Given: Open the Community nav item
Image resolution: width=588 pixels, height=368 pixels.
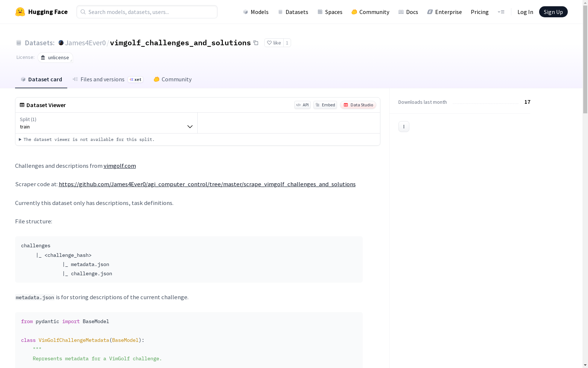Looking at the screenshot, I should (x=370, y=12).
